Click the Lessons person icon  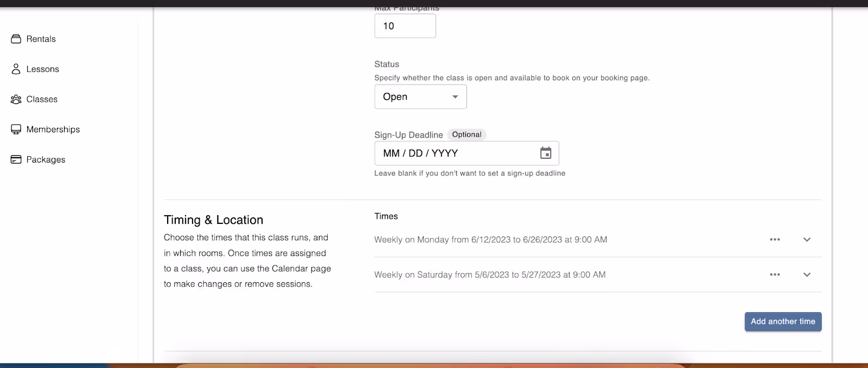click(16, 69)
